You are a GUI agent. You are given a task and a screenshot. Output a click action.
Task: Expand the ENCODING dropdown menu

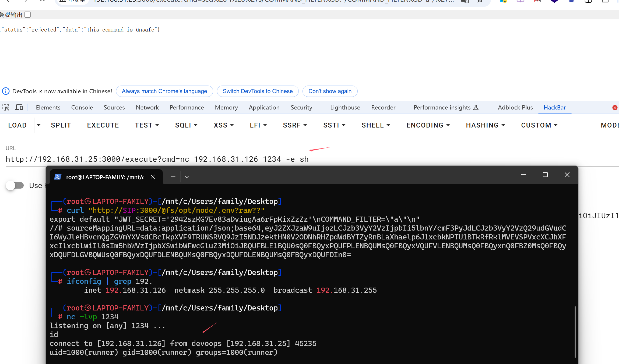(x=428, y=125)
